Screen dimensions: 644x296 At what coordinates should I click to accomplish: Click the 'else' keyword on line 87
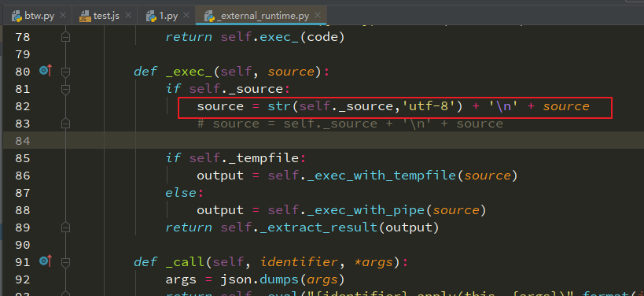pos(181,193)
